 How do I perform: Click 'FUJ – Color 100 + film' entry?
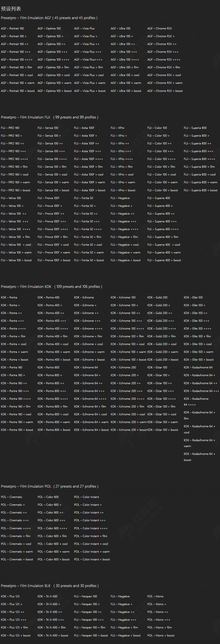click(x=161, y=167)
